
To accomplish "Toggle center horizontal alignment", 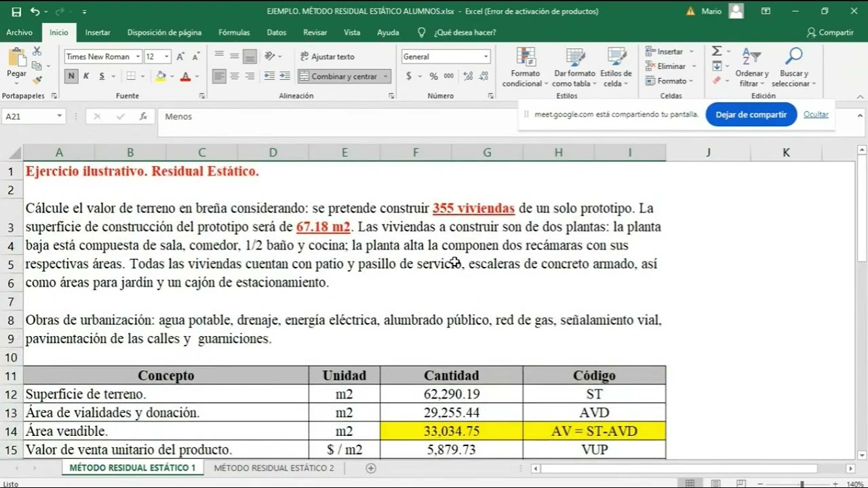I will [x=234, y=77].
